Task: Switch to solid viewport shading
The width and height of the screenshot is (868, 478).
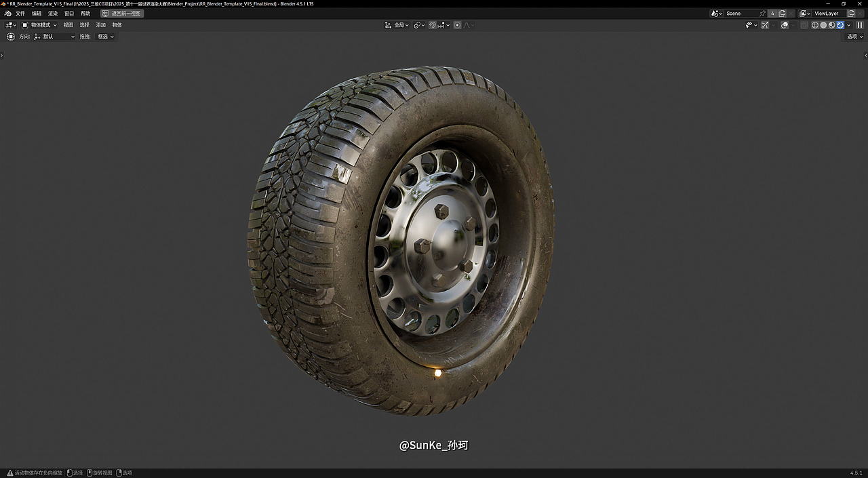Action: (823, 25)
